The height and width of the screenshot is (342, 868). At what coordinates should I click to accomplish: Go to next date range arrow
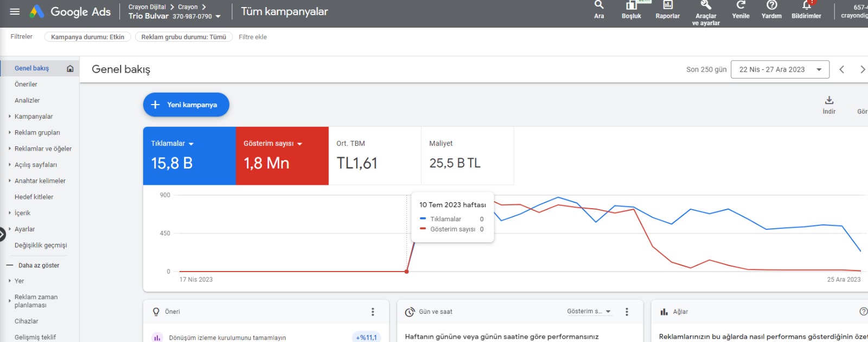tap(862, 69)
